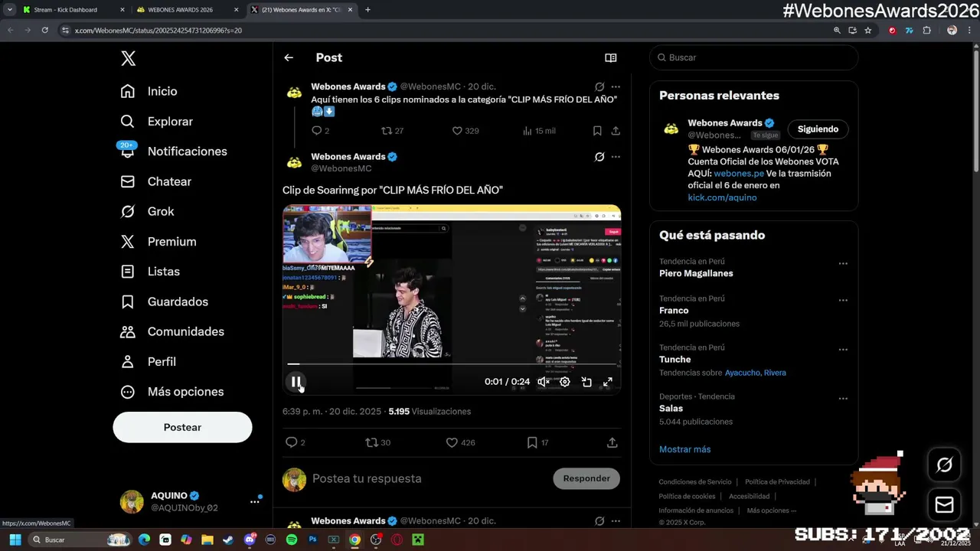Open options for Piero Magallanes trend

[x=843, y=263]
